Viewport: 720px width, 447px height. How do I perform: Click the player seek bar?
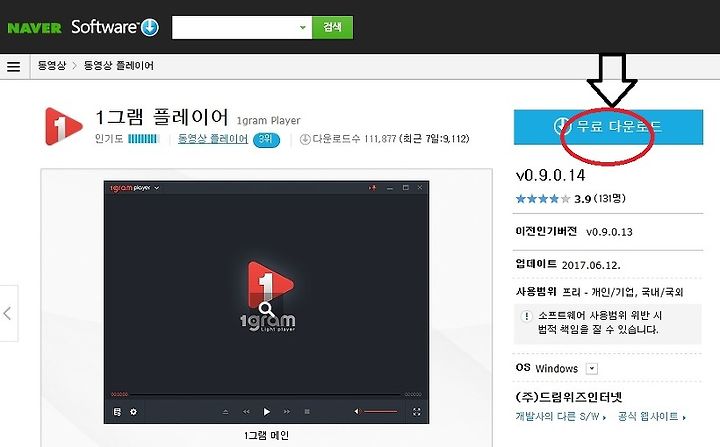pos(264,394)
